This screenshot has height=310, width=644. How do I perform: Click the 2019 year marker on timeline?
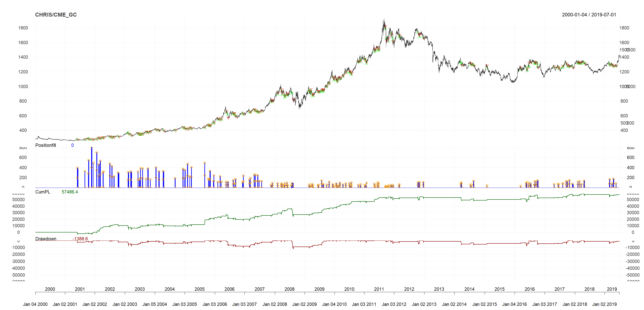pos(612,289)
